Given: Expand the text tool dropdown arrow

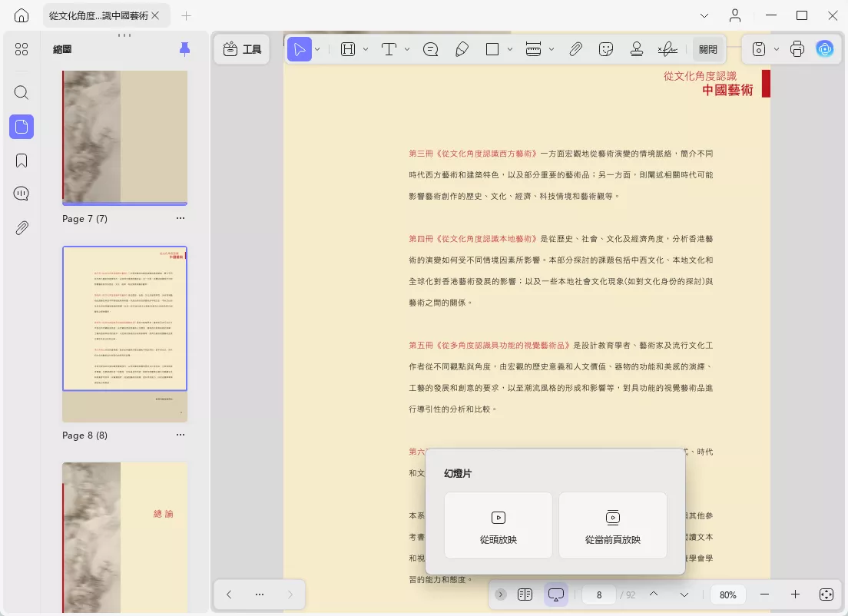Looking at the screenshot, I should click(x=407, y=50).
